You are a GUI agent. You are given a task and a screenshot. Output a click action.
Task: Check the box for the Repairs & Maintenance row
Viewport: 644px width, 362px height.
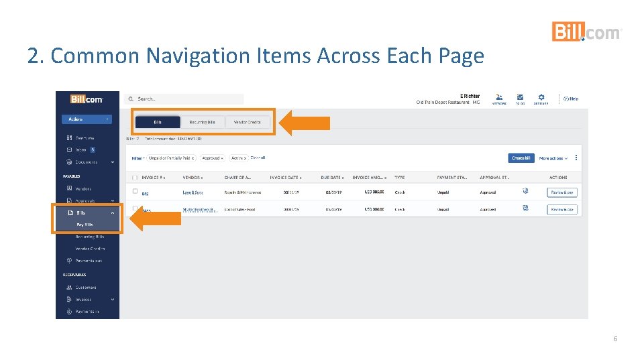pos(135,191)
